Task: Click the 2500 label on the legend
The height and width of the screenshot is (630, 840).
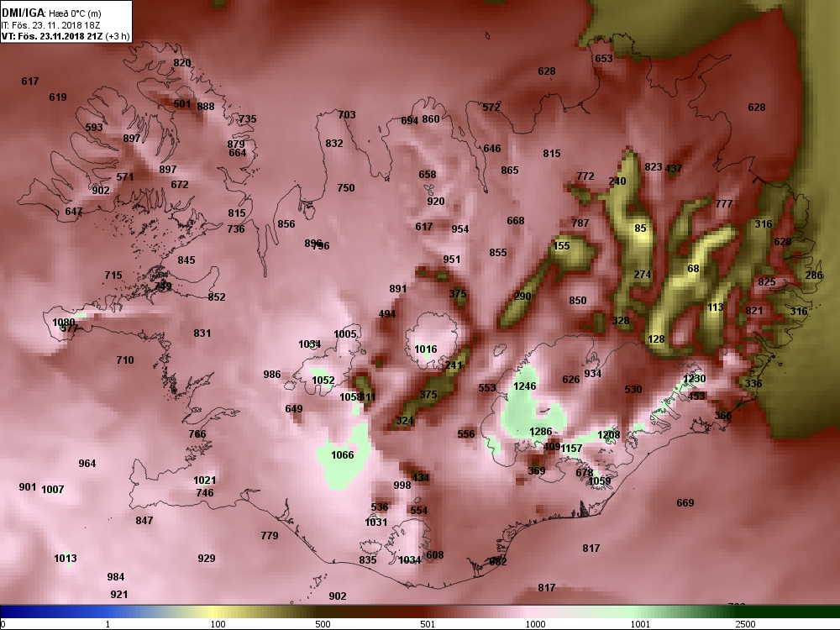Action: click(745, 624)
